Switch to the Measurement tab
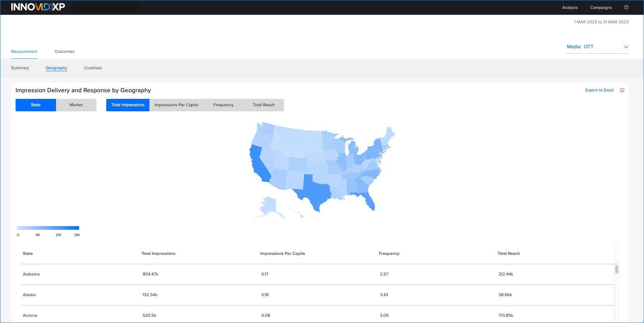644x323 pixels. click(24, 51)
